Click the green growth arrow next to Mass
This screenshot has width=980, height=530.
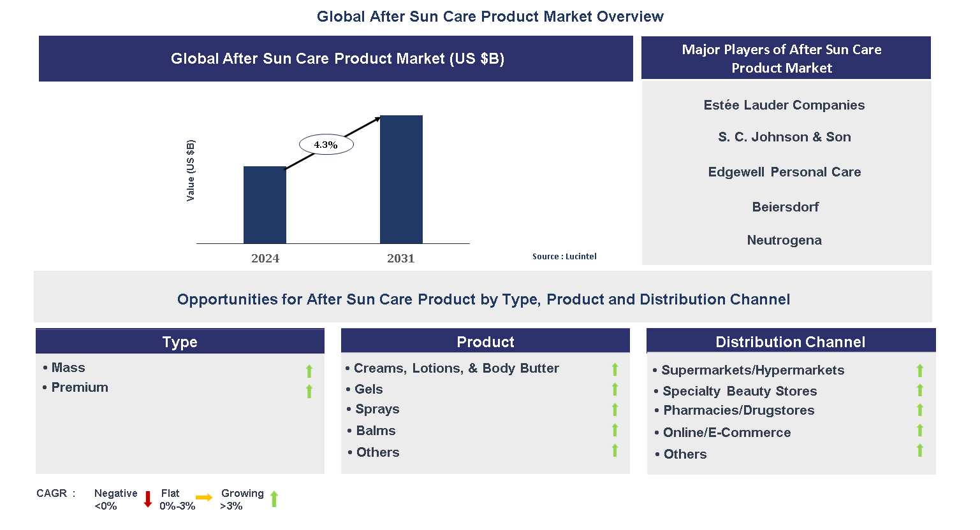click(x=309, y=371)
